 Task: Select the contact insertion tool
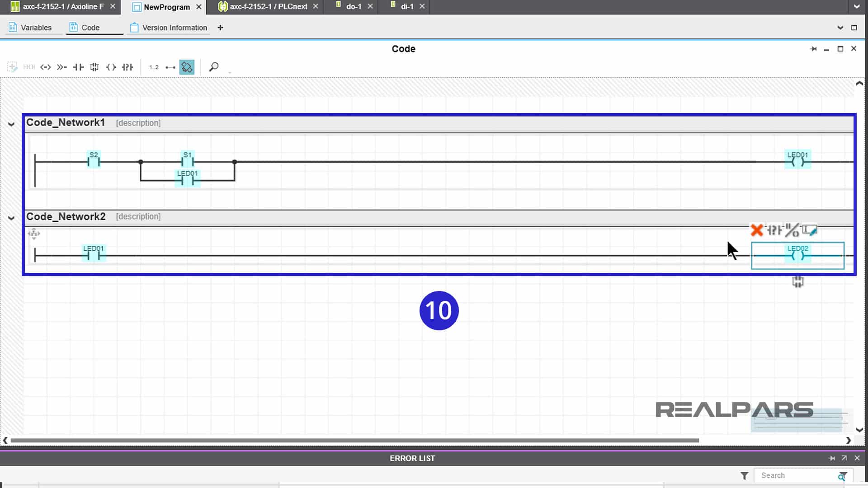point(77,67)
